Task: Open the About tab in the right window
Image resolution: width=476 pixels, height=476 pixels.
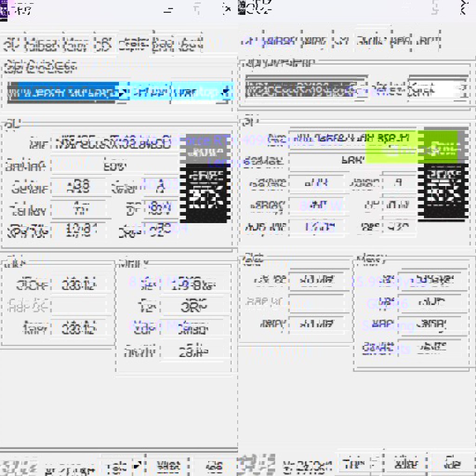Action: [427, 41]
